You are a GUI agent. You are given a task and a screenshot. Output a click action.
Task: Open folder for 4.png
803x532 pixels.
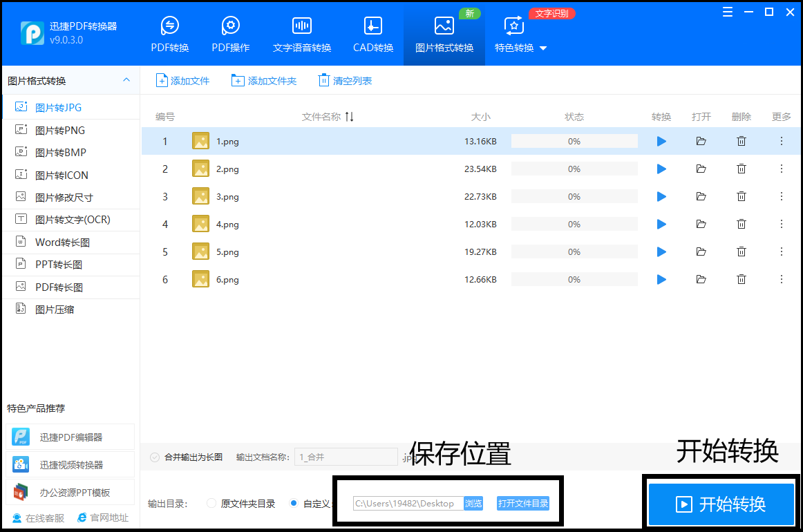701,225
